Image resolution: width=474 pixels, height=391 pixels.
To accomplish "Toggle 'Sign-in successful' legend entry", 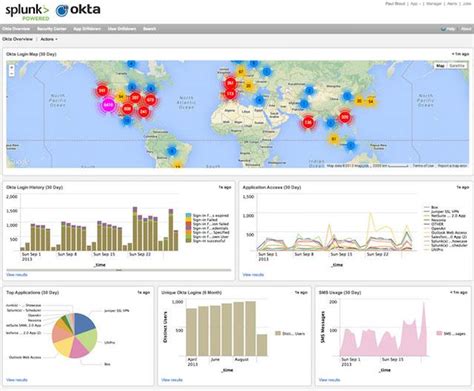I will [x=207, y=241].
